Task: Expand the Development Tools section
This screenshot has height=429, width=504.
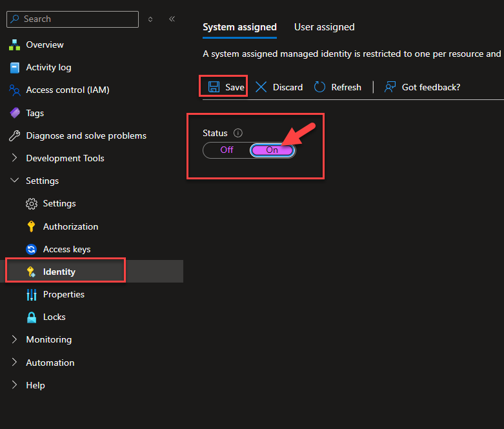Action: point(14,158)
